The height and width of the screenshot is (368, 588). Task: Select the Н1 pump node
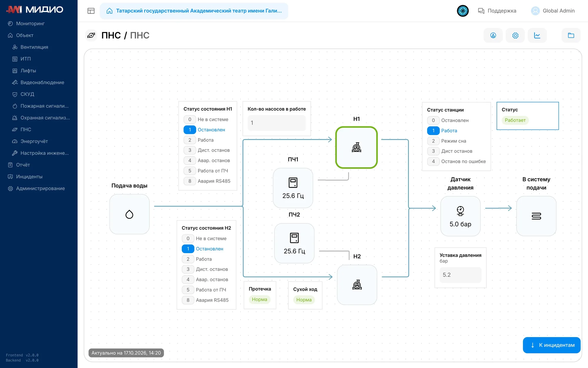click(356, 147)
